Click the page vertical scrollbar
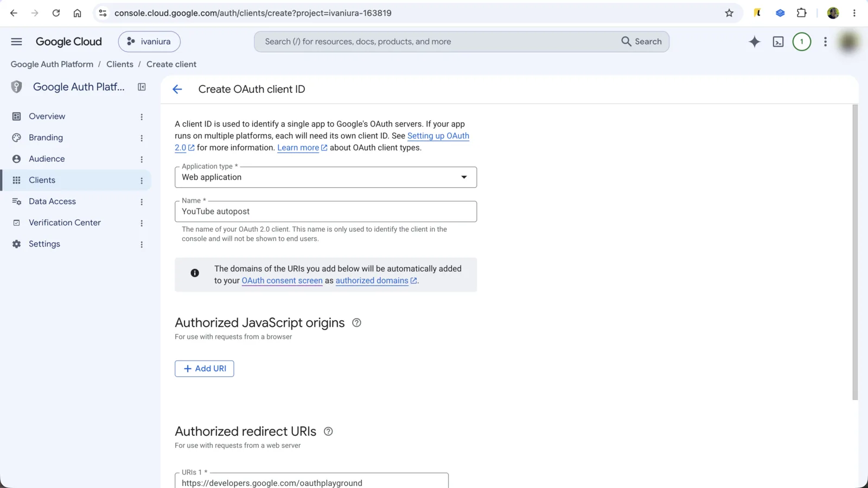868x488 pixels. click(x=855, y=252)
